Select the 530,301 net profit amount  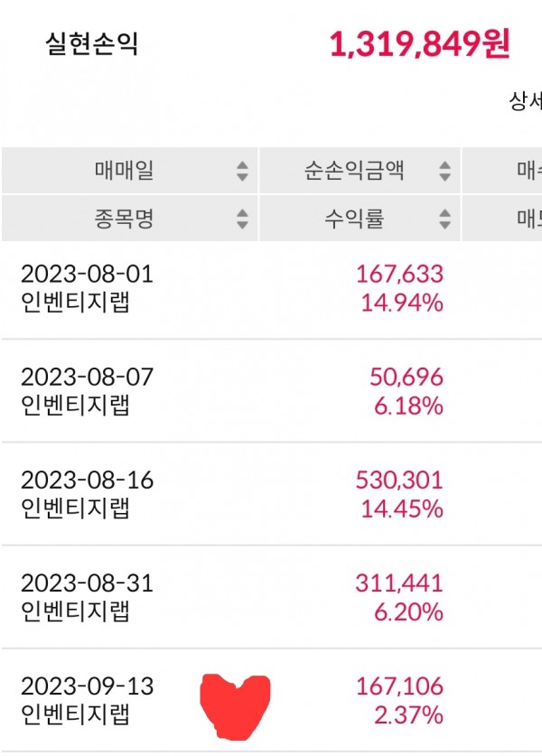(x=406, y=480)
